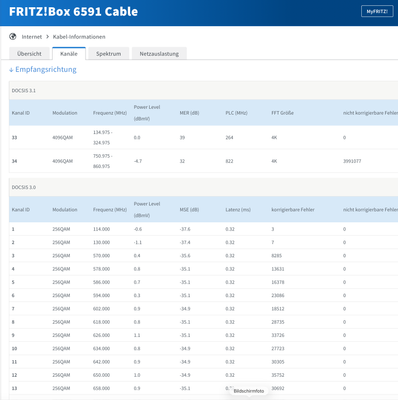Click the globe icon beside Internet
Viewport: 398px width, 400px height.
click(13, 37)
